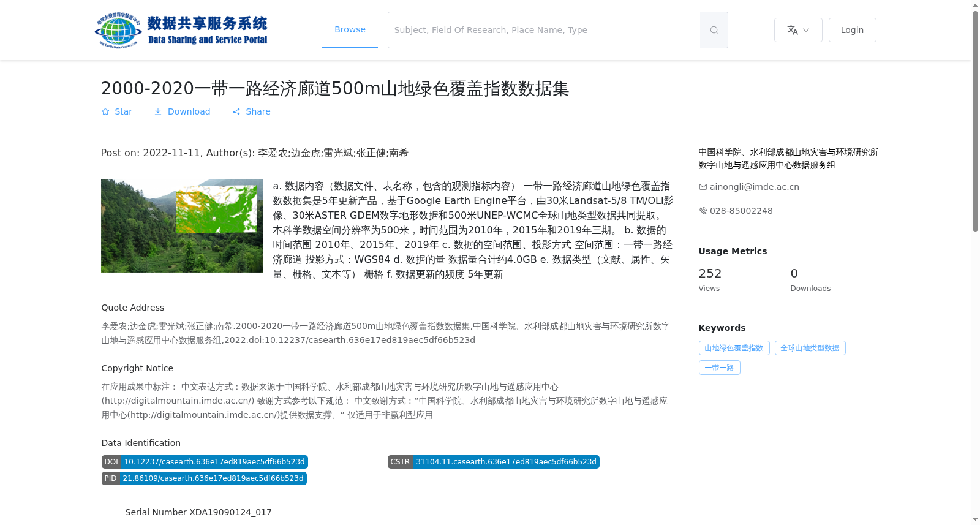
Task: Click the 252 Views metric
Action: [710, 279]
